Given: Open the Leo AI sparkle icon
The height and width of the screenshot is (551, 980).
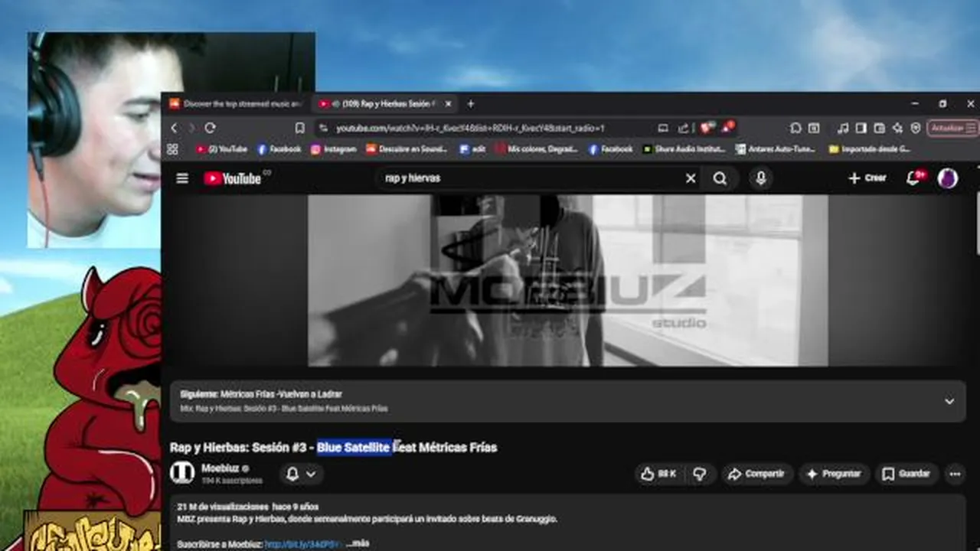Looking at the screenshot, I should [897, 128].
